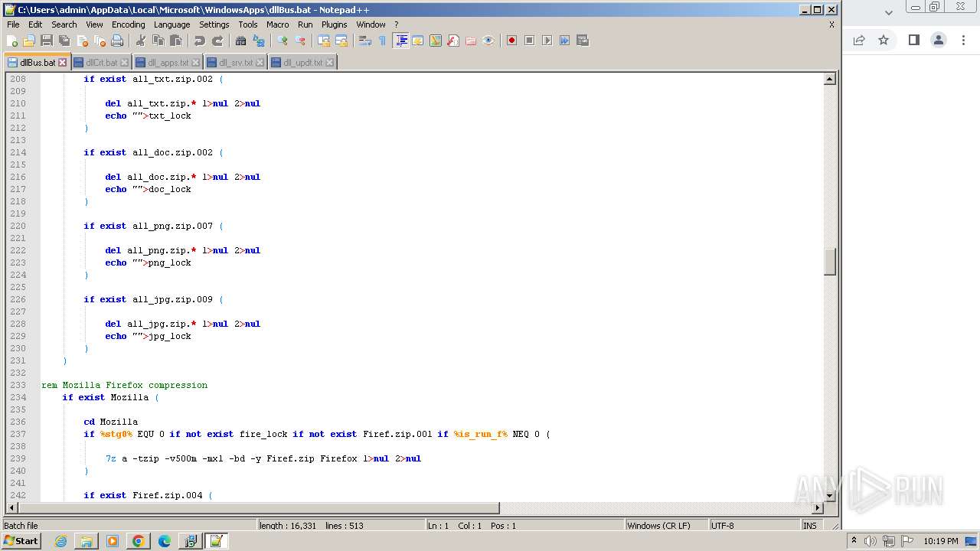
Task: Open Internet Explorer from the taskbar
Action: coord(60,541)
